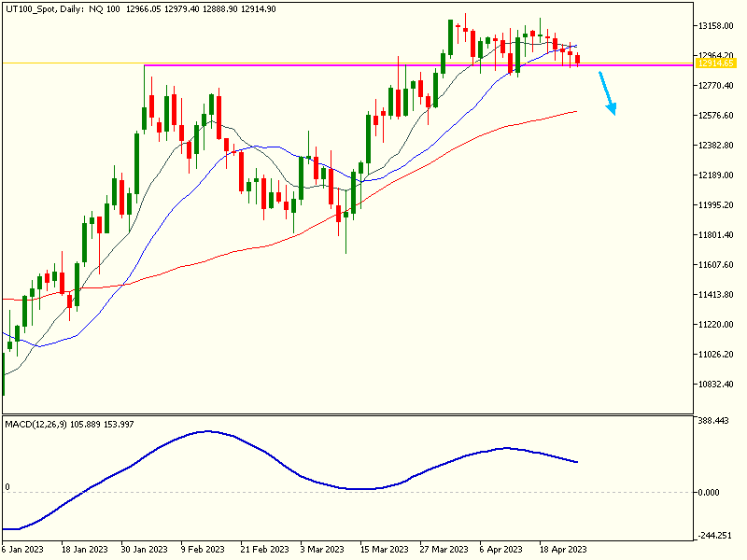The image size is (747, 560).
Task: Click the 6 Jan 2023 date label
Action: click(24, 550)
